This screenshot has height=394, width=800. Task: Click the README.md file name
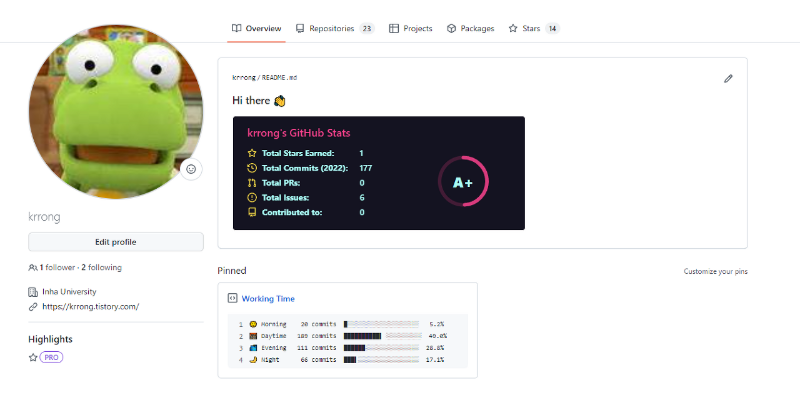279,78
